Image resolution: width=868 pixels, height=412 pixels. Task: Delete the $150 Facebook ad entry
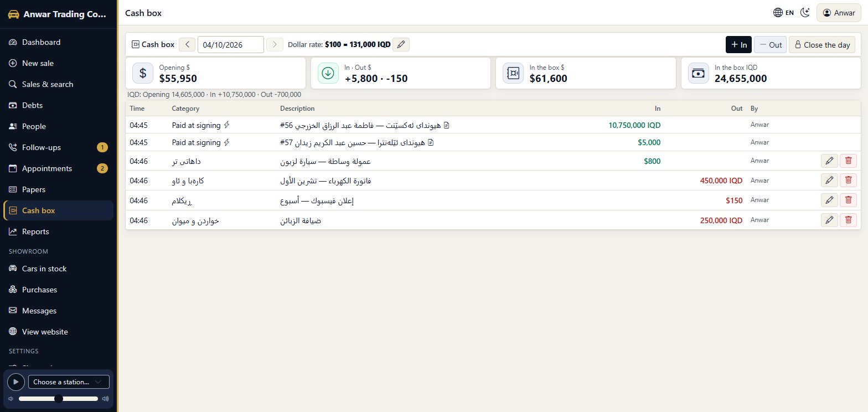tap(848, 200)
